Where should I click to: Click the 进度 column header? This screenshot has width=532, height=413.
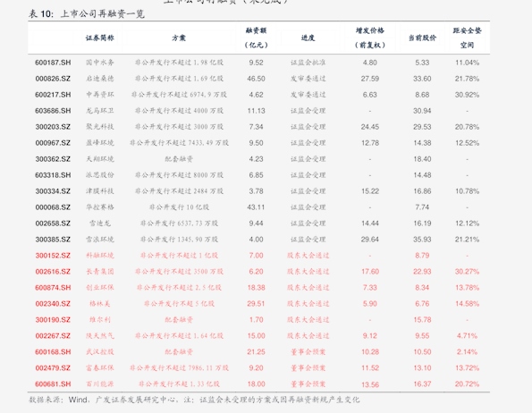(308, 38)
